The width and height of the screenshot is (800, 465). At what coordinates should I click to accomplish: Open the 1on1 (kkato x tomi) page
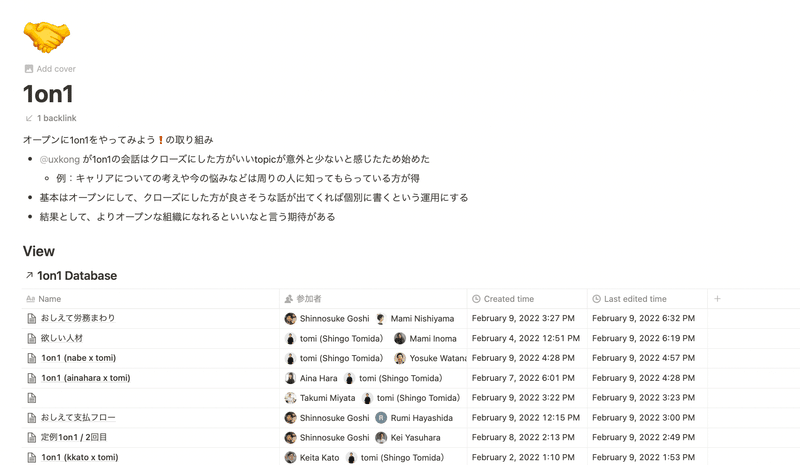click(x=80, y=457)
